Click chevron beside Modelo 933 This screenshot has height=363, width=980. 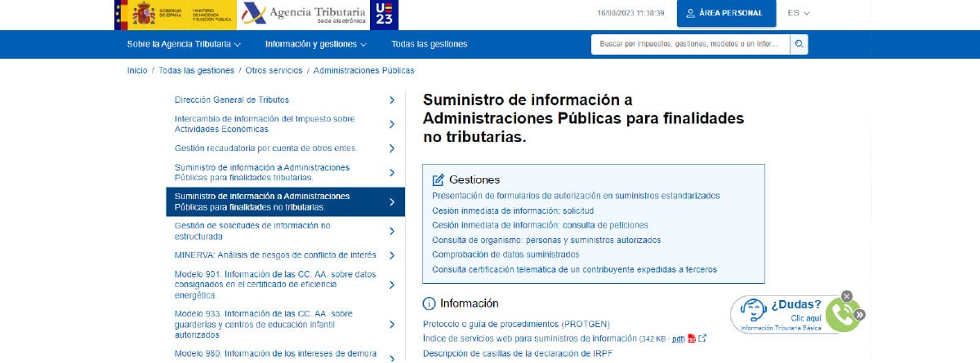(392, 324)
